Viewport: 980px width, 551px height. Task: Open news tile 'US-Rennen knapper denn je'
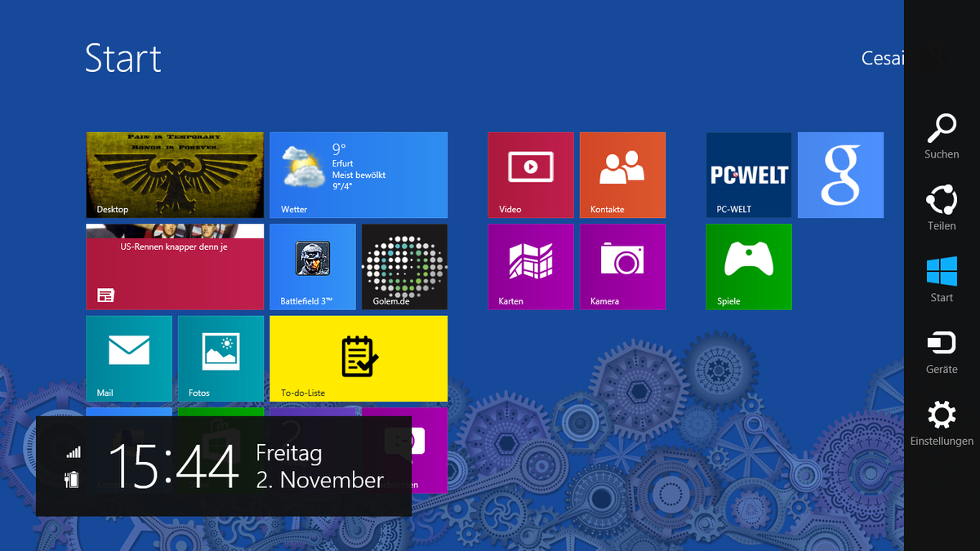coord(175,267)
